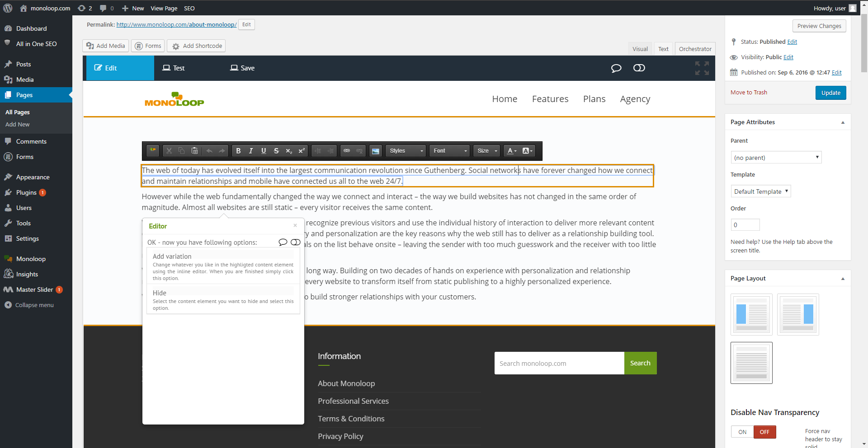
Task: Open the updates icon showing 2
Action: pos(85,8)
